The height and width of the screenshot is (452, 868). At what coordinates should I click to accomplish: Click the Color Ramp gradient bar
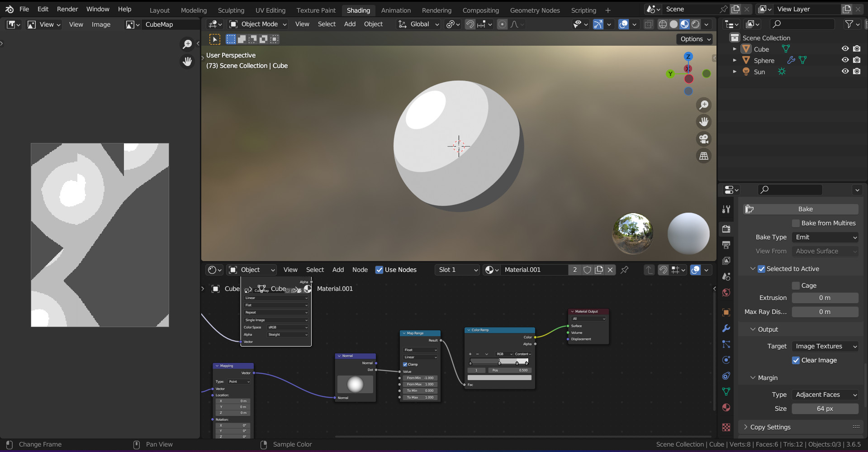(499, 361)
